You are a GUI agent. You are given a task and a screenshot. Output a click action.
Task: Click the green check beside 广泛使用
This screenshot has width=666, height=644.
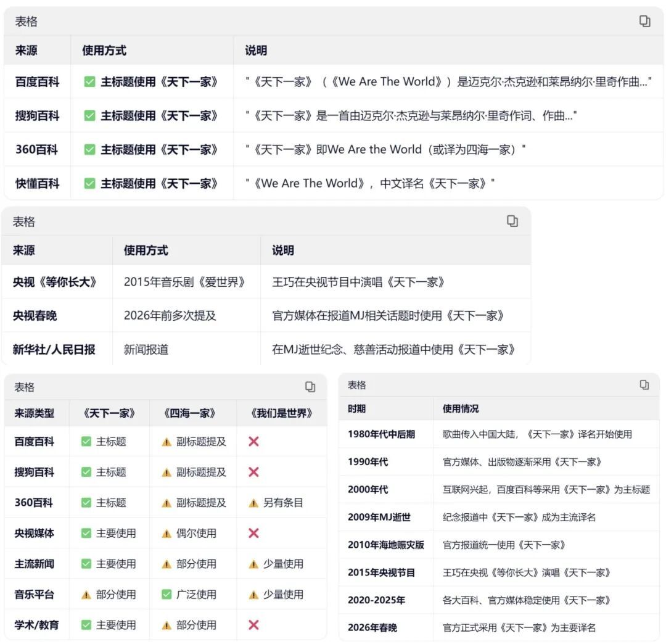(x=166, y=594)
